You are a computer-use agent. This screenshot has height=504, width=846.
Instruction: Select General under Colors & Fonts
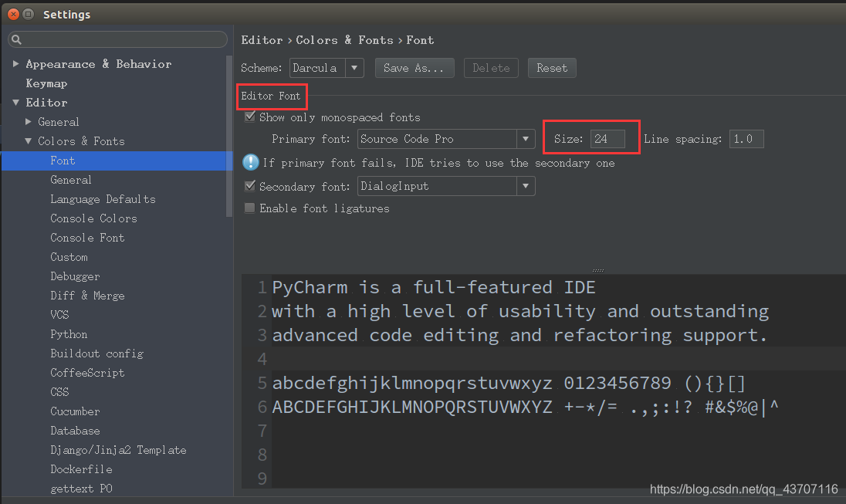[x=71, y=180]
